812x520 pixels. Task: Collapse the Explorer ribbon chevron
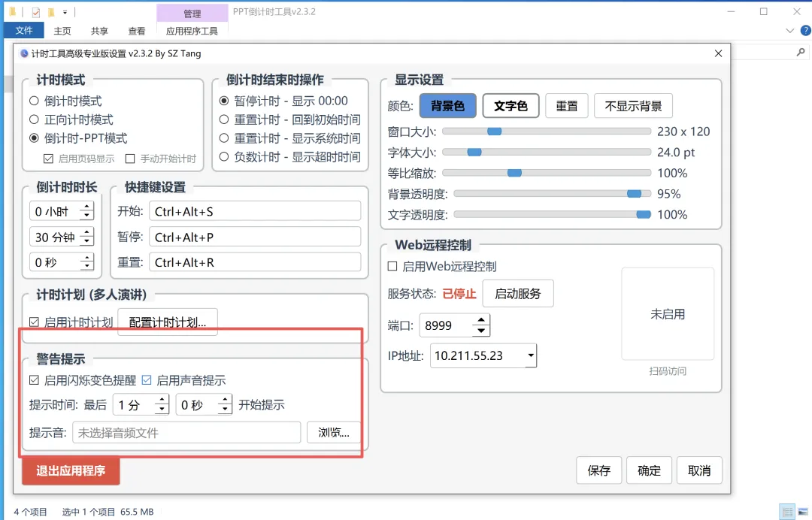789,31
